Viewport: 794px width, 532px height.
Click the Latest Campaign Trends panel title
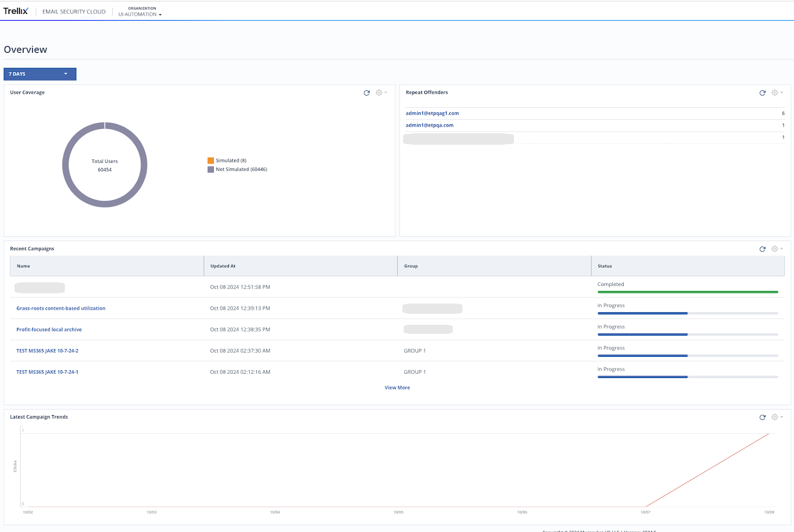[39, 417]
